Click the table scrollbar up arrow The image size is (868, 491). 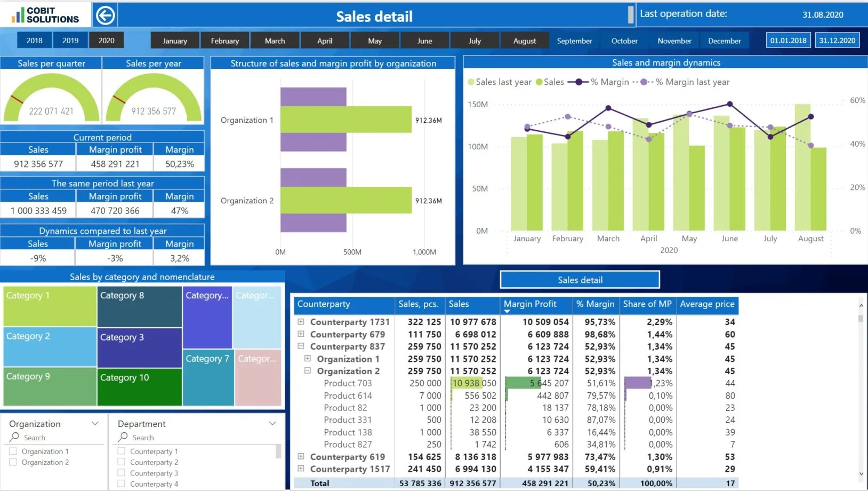pos(861,306)
